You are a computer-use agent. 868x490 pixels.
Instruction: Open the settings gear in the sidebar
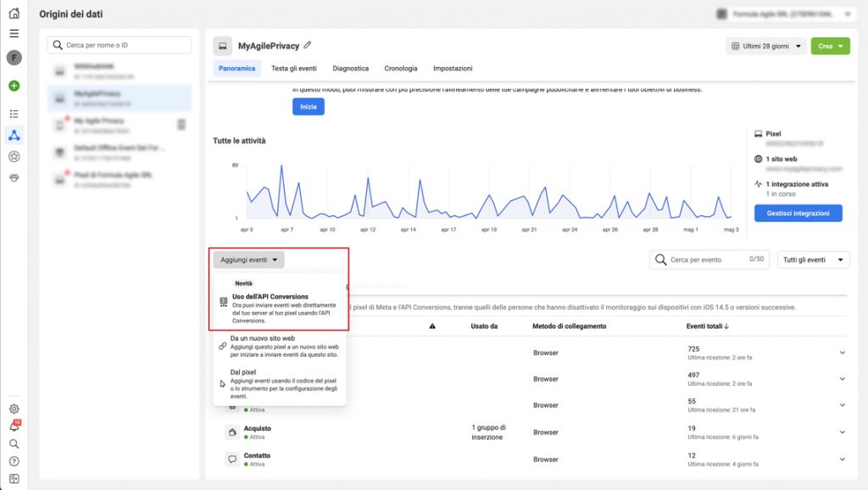(x=13, y=409)
